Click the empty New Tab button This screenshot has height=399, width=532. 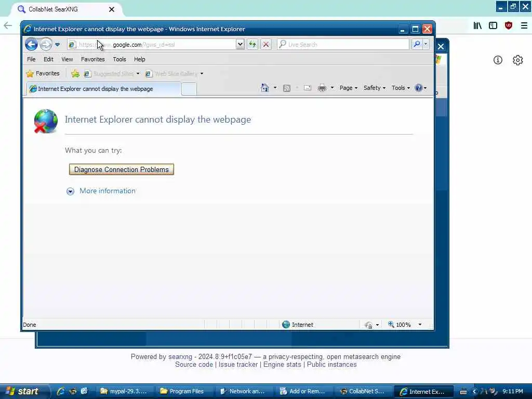pyautogui.click(x=189, y=89)
